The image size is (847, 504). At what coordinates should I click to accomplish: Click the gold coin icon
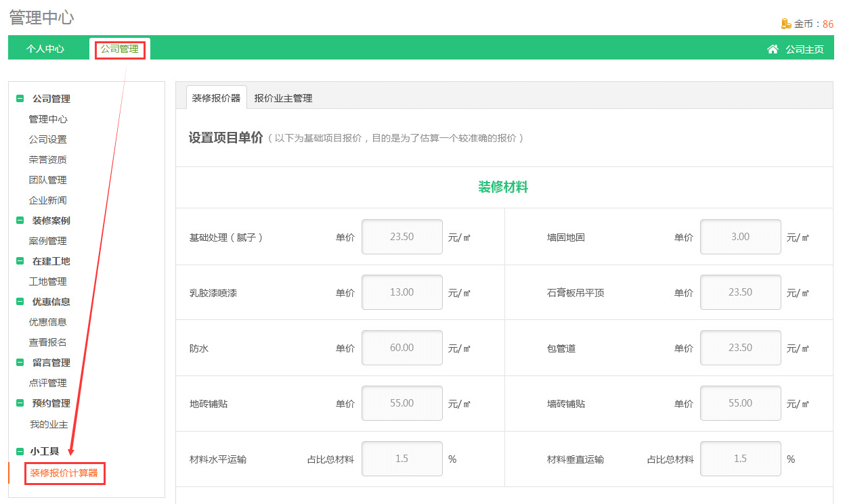click(x=786, y=24)
